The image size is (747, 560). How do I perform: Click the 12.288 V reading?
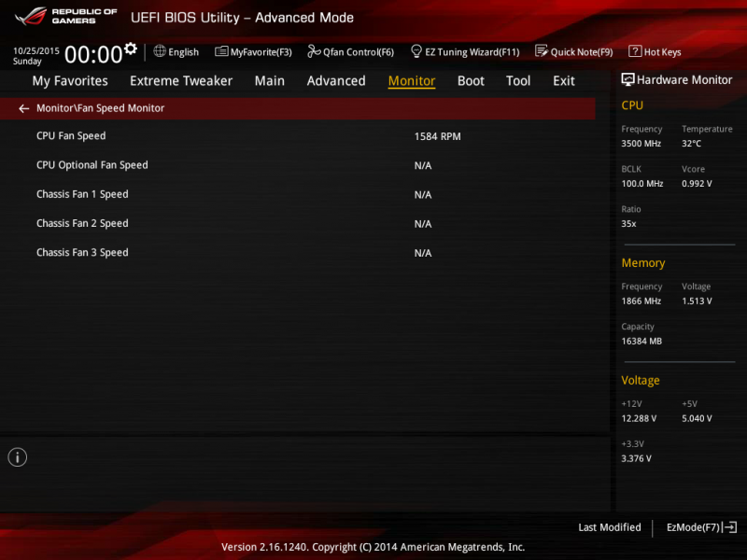[x=639, y=418]
